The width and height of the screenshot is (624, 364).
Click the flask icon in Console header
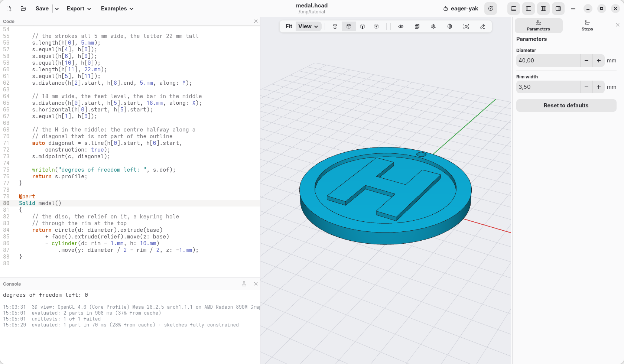tap(244, 284)
